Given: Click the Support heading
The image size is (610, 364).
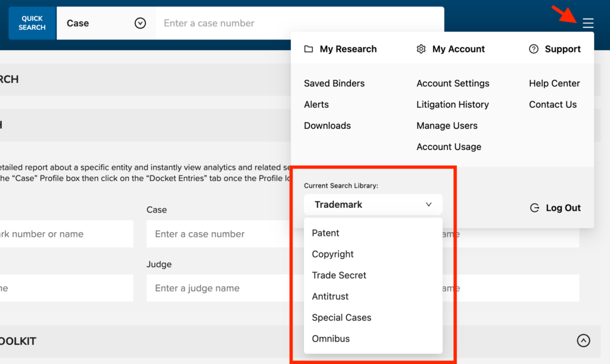Looking at the screenshot, I should (562, 49).
